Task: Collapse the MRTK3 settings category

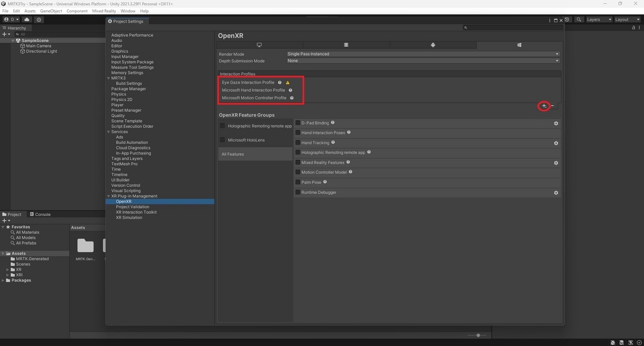Action: 108,78
